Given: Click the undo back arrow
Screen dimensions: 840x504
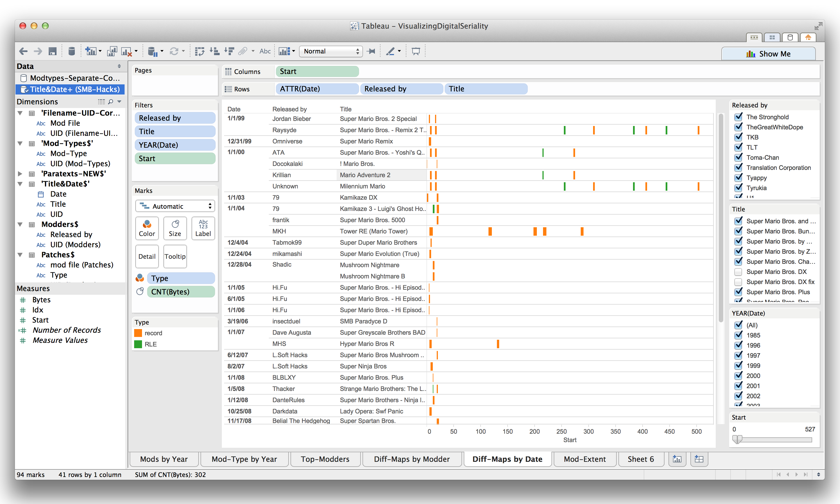Looking at the screenshot, I should 23,51.
